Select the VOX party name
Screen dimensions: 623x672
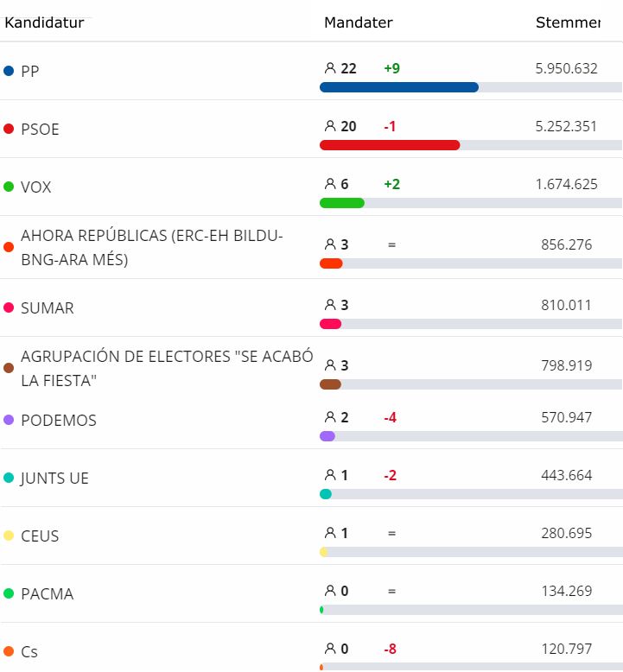[x=35, y=187]
